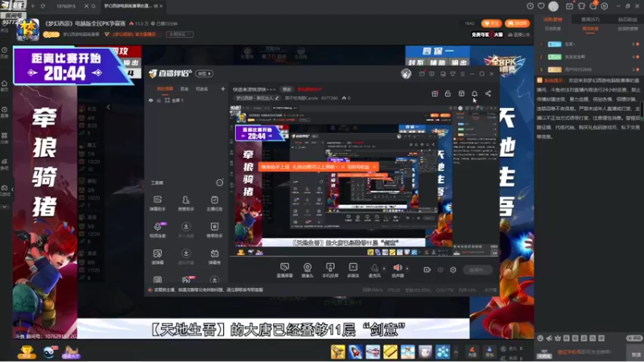The width and height of the screenshot is (644, 362).
Task: Add a screen capture source
Action: click(x=285, y=270)
